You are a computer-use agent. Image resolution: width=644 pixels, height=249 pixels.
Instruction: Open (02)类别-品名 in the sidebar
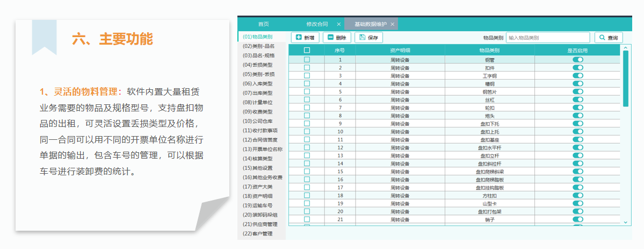click(x=259, y=46)
